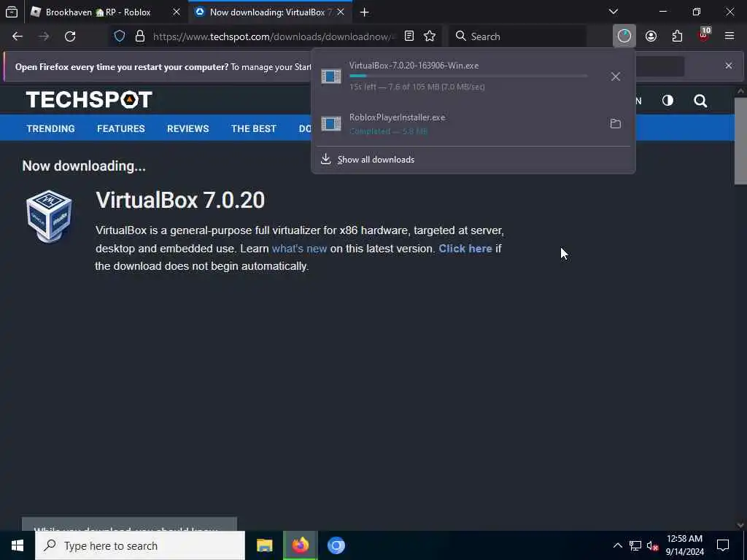The width and height of the screenshot is (747, 560).
Task: Open a new tab with plus button
Action: (x=365, y=12)
